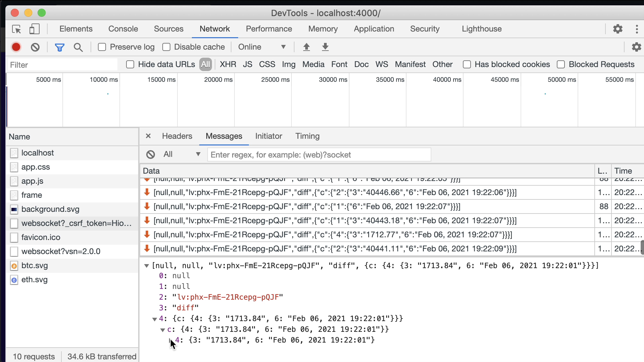Toggle Hide data URLs checkbox
Image resolution: width=644 pixels, height=362 pixels.
130,65
